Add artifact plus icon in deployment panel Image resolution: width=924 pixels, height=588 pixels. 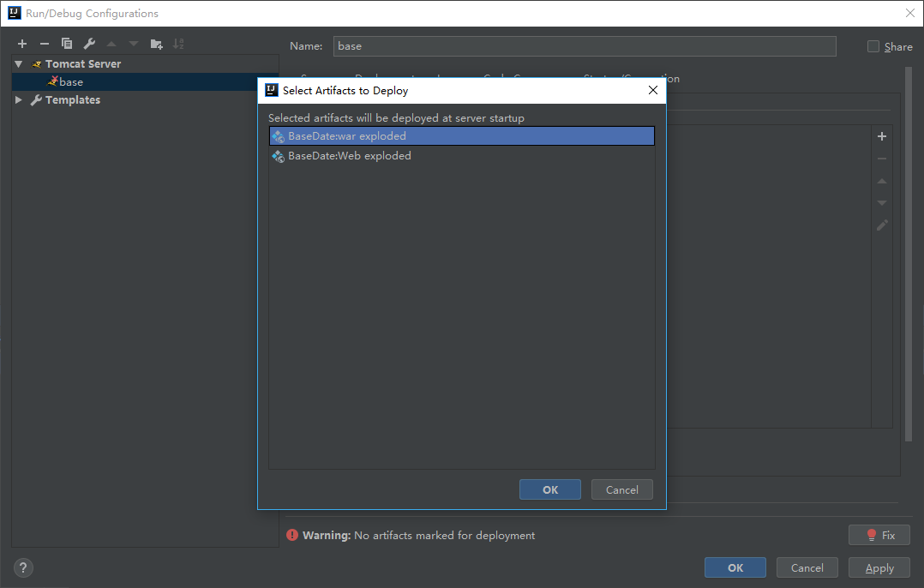(881, 136)
